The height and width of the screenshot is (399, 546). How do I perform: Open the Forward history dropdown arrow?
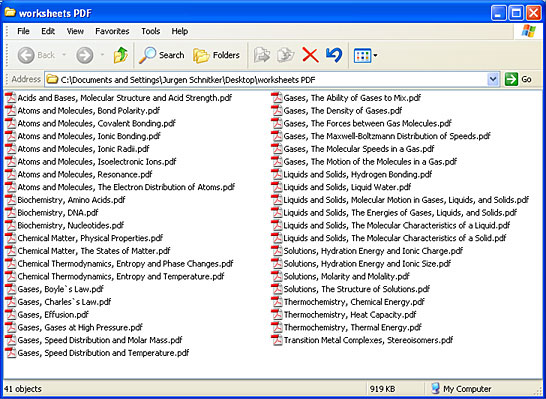tap(102, 55)
